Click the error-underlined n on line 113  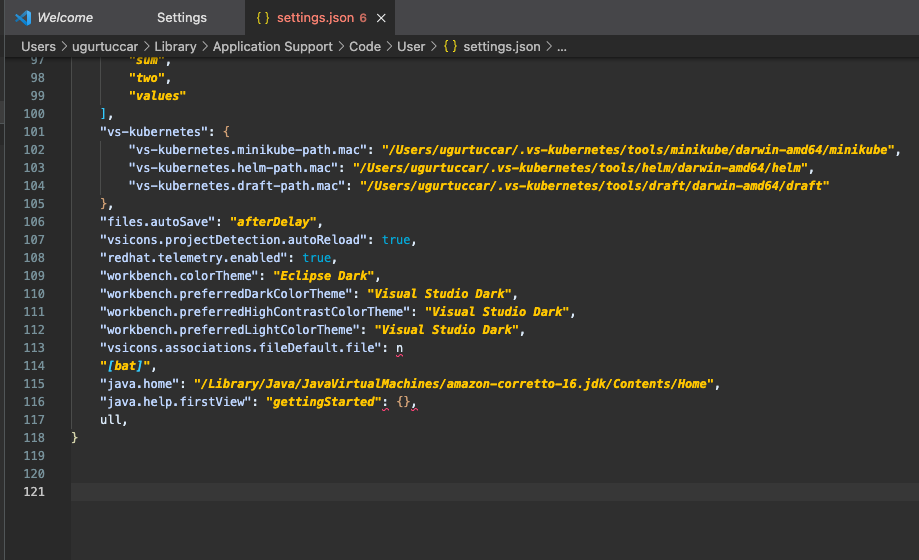tap(399, 348)
